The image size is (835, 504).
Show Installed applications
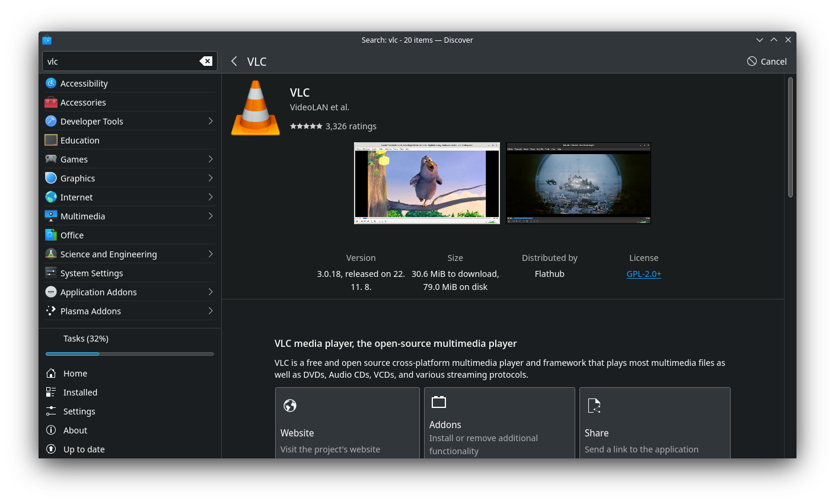point(130,392)
